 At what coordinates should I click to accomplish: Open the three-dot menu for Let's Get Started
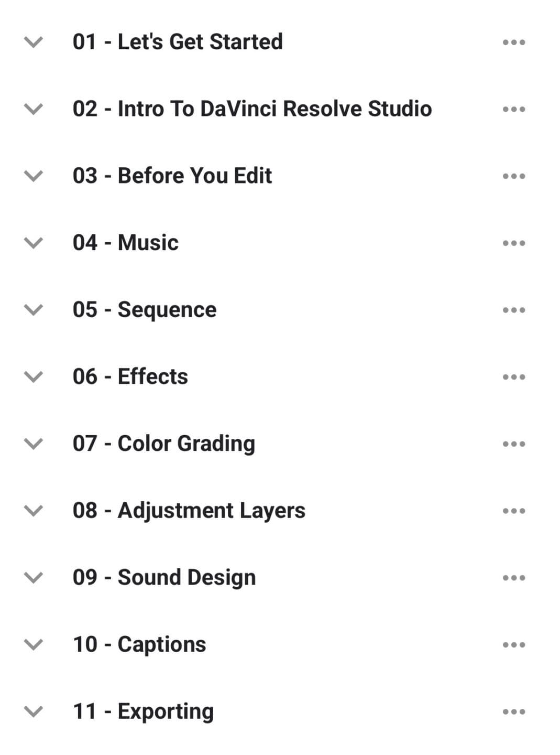pos(513,42)
